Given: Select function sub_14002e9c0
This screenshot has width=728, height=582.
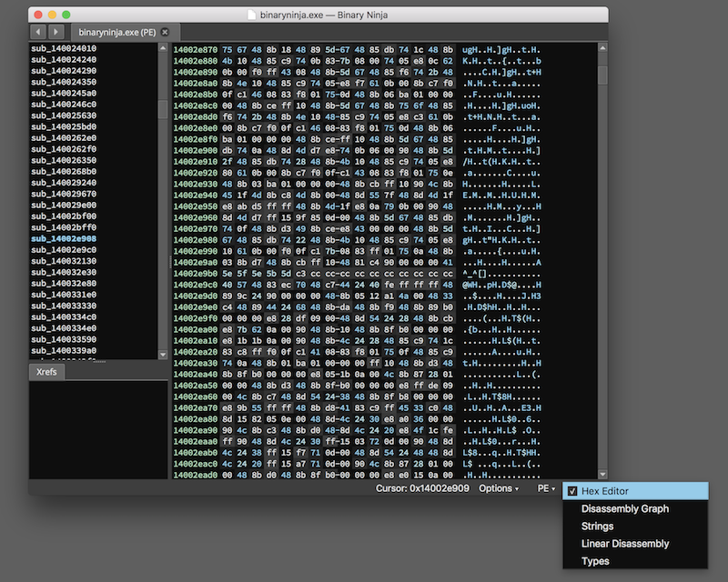Looking at the screenshot, I should (64, 250).
